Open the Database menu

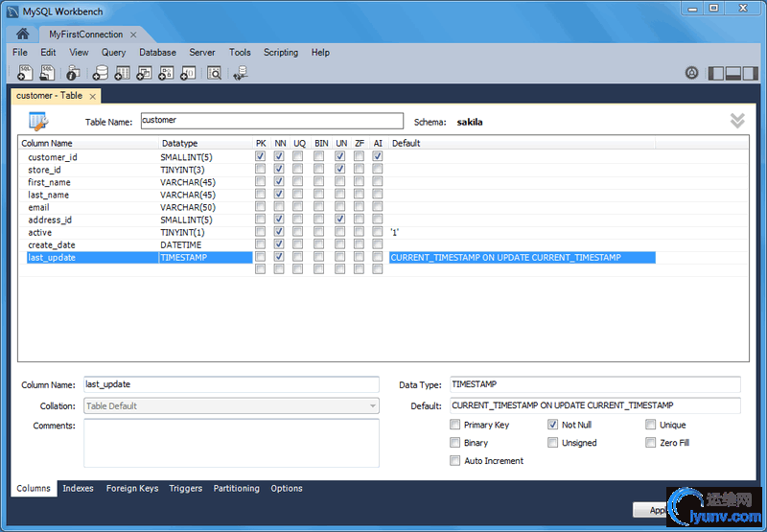coord(157,53)
